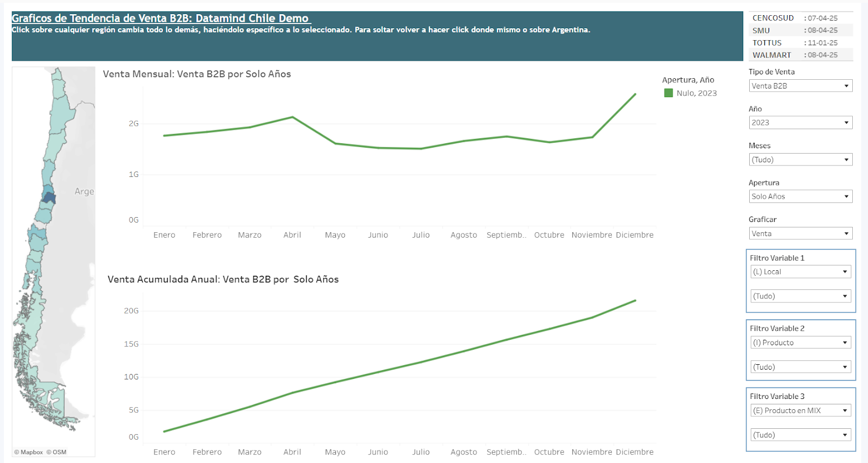Open value dropdown under Filtro Variable 3
This screenshot has width=868, height=463.
(x=800, y=435)
